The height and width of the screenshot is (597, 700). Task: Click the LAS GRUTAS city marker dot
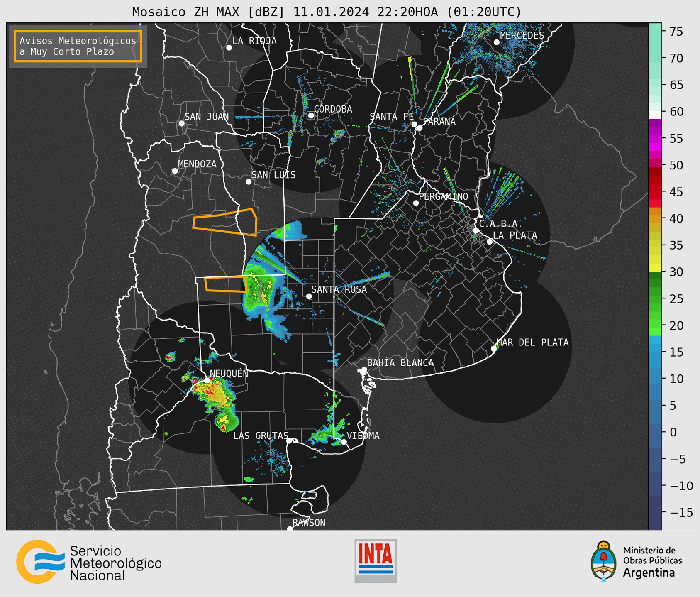coord(289,441)
